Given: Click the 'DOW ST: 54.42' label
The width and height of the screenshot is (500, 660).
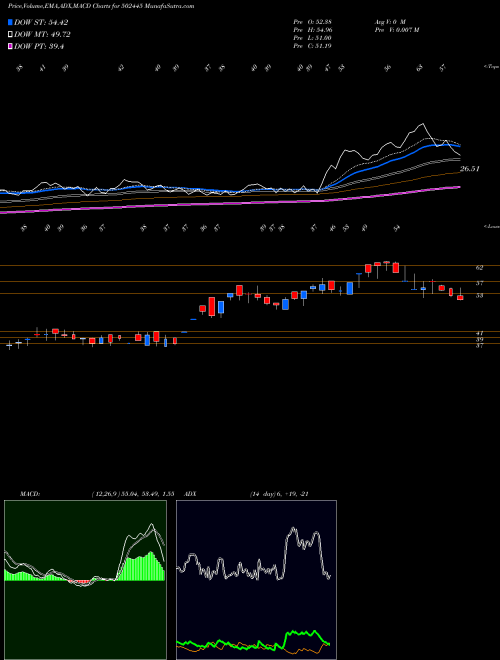Looking at the screenshot, I should tap(41, 22).
